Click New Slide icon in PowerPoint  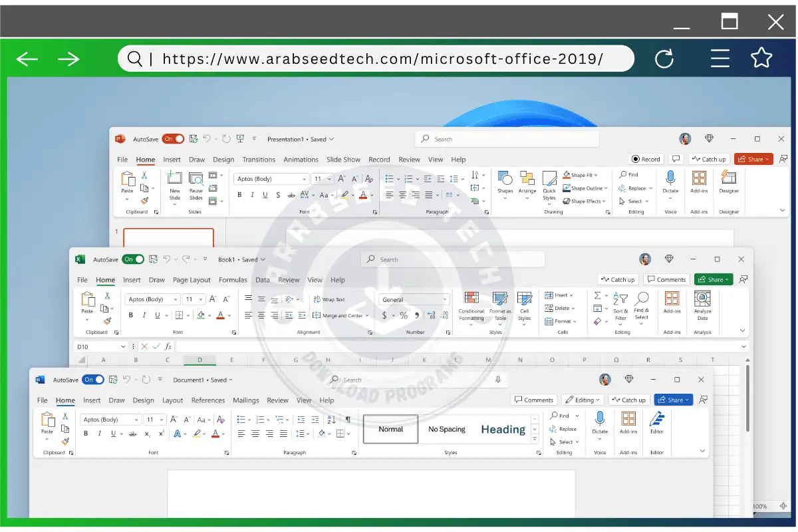coord(175,178)
